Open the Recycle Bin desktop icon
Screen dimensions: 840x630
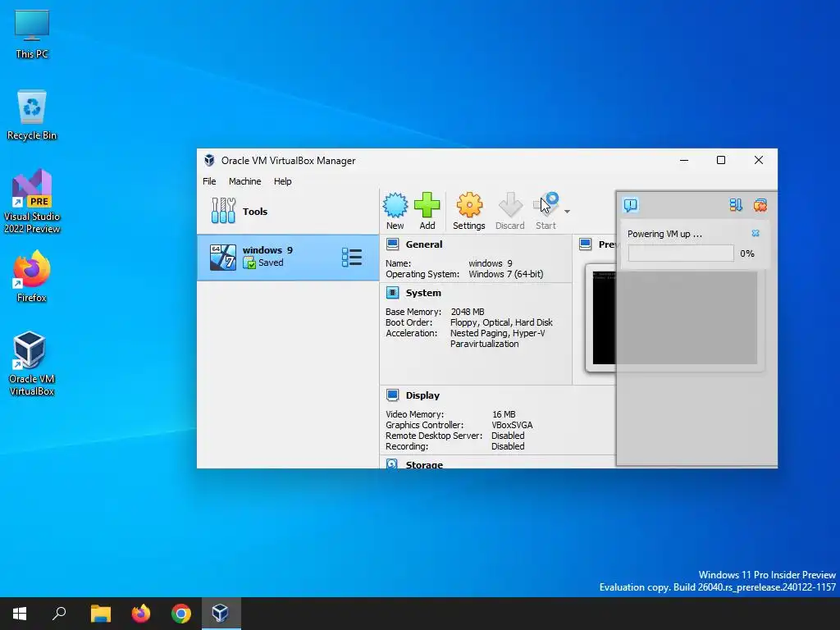(32, 115)
